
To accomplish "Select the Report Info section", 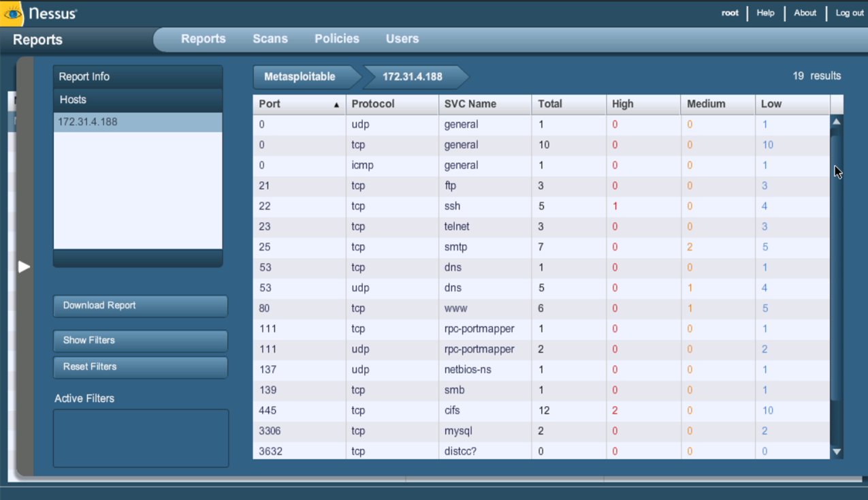I will pyautogui.click(x=138, y=77).
